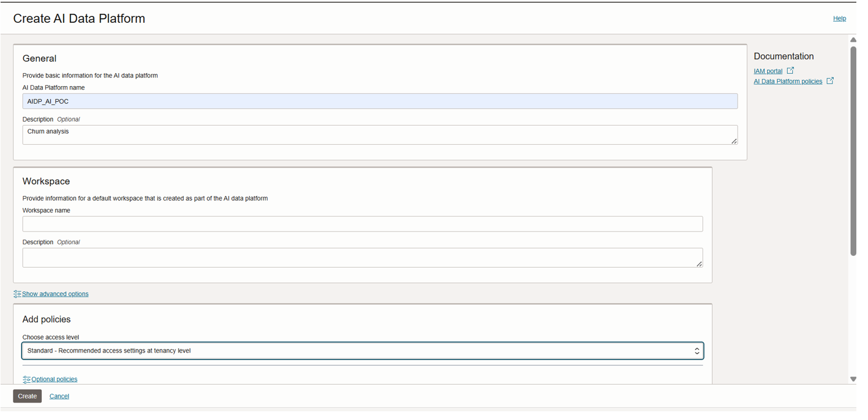
Task: Click the scrollbar down arrow
Action: click(x=853, y=379)
